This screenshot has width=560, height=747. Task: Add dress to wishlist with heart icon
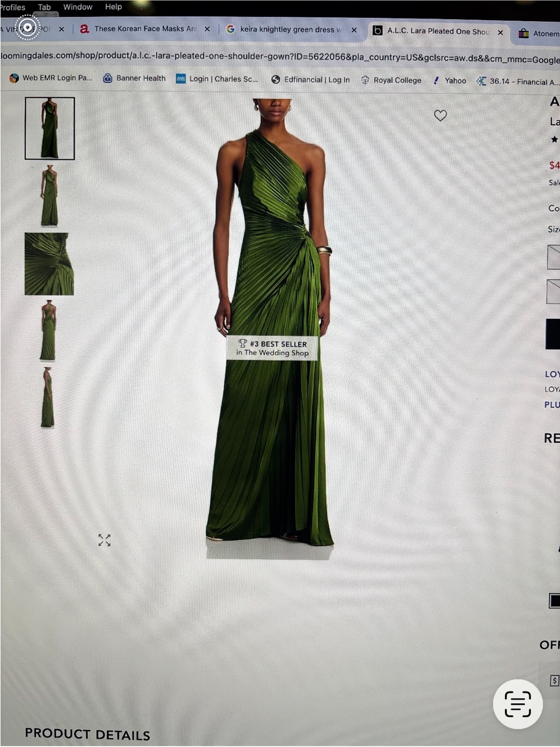point(441,115)
